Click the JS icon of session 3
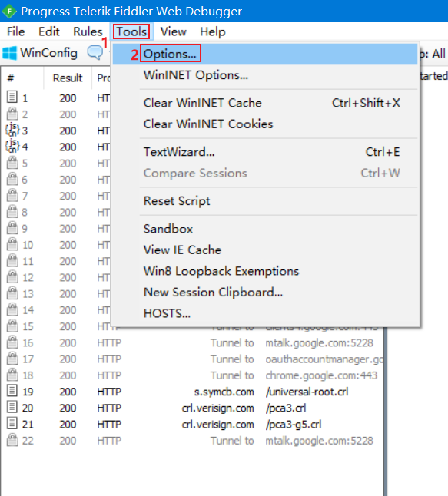Viewport: 448px width, 496px height. point(12,130)
